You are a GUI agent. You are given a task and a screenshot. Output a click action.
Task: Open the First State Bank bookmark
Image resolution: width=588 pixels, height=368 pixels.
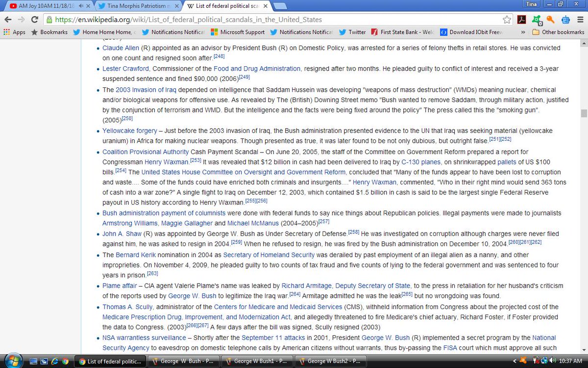(402, 32)
